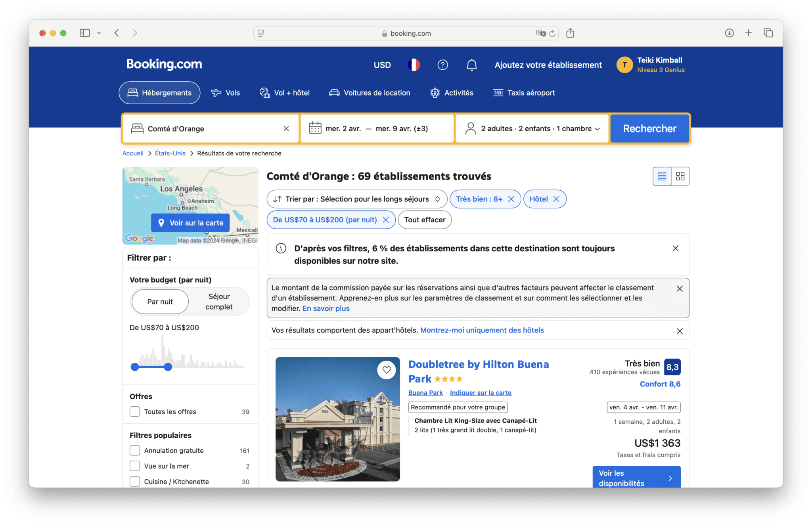Open the En savoir plus link
The width and height of the screenshot is (812, 526).
pos(326,308)
